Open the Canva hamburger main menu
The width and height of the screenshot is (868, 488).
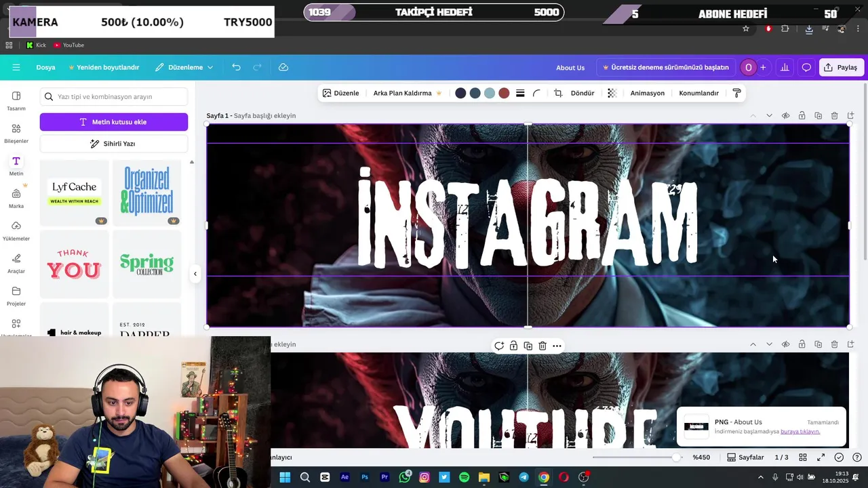pos(16,67)
